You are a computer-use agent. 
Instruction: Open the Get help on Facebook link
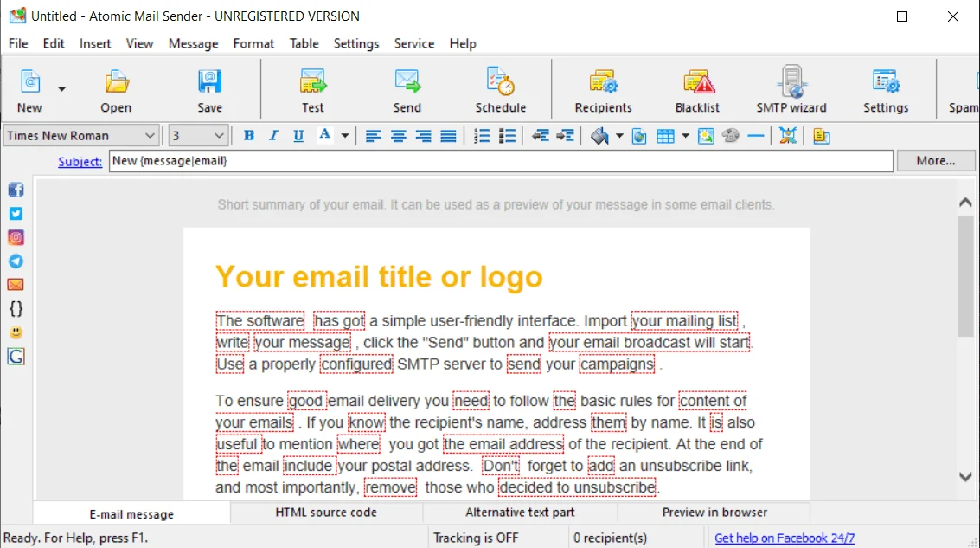784,537
